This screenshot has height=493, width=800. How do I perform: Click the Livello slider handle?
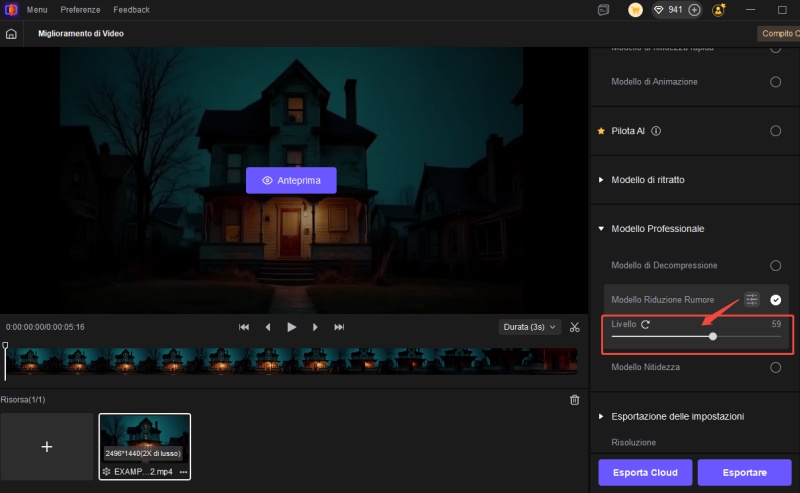click(713, 337)
